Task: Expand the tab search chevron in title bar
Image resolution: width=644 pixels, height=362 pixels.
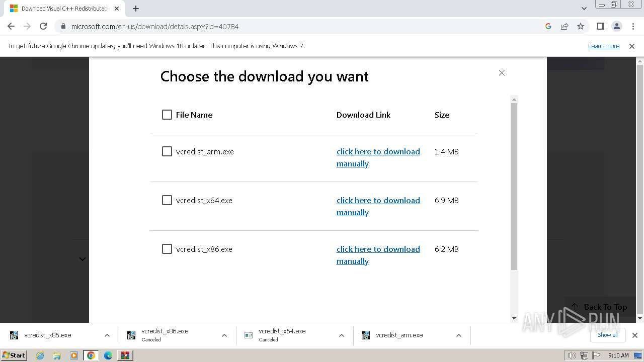Action: coord(584,9)
